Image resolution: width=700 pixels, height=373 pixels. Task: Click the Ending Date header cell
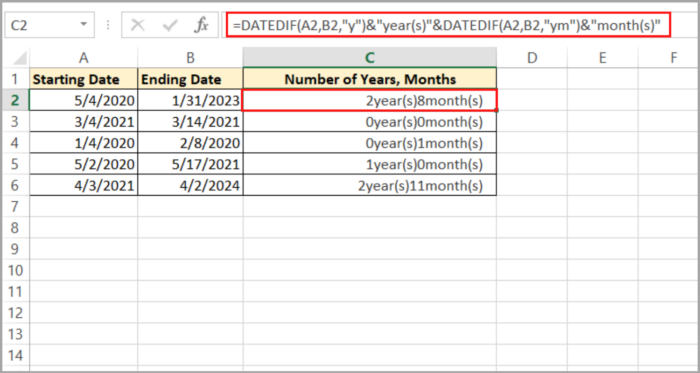point(191,79)
